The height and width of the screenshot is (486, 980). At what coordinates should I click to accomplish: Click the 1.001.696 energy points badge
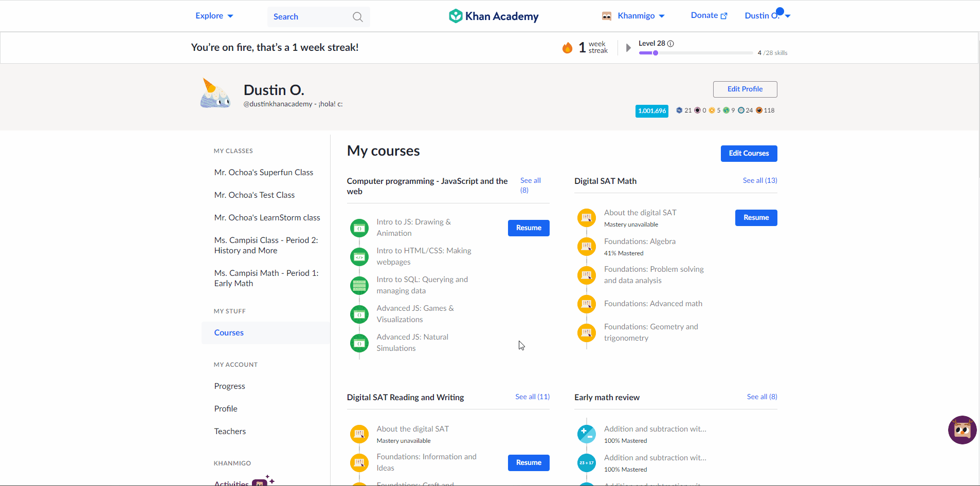[651, 111]
